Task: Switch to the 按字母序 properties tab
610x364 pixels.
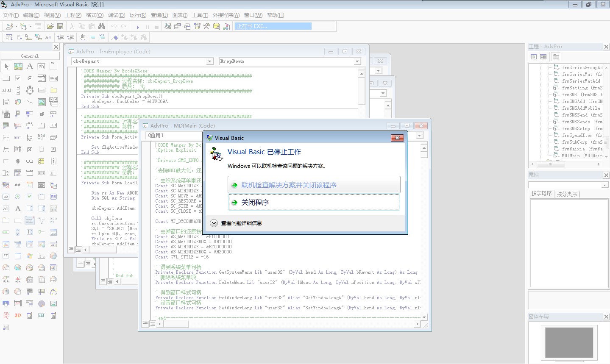Action: click(541, 193)
